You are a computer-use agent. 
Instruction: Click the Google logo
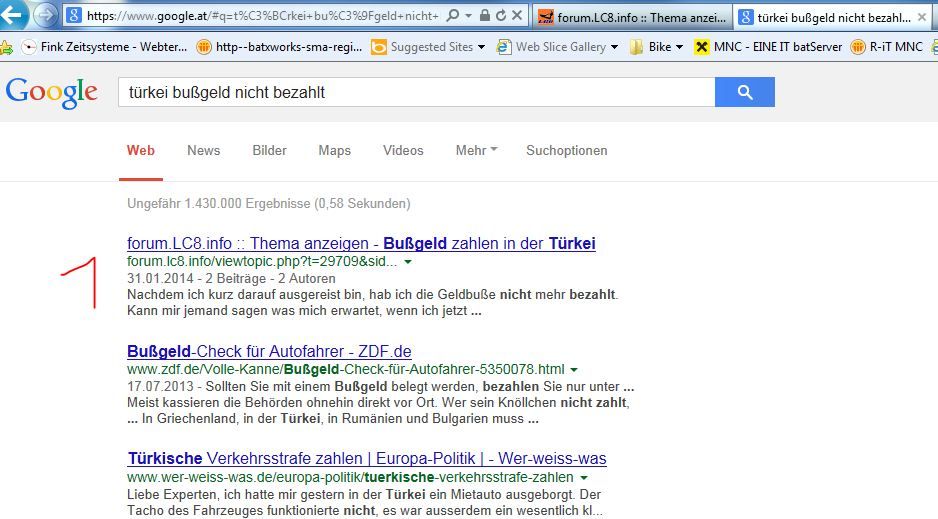52,93
